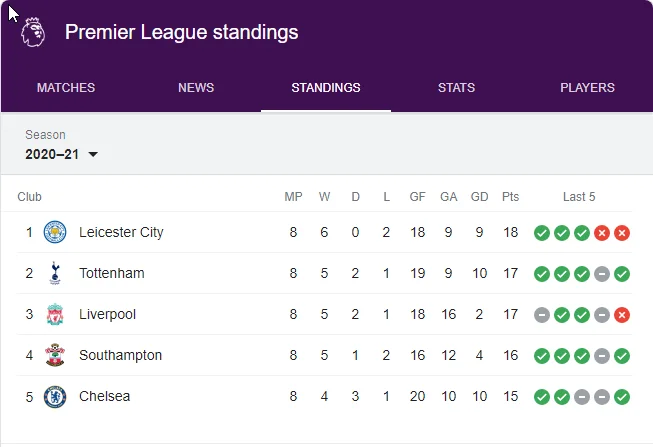Click the Chelsea team name
The image size is (653, 447).
[104, 397]
